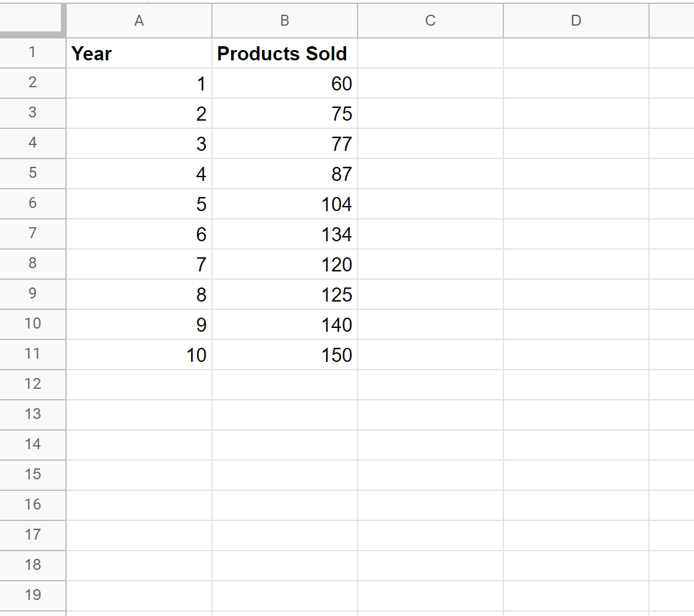This screenshot has height=616, width=694.
Task: Select row 6 header
Action: (33, 203)
